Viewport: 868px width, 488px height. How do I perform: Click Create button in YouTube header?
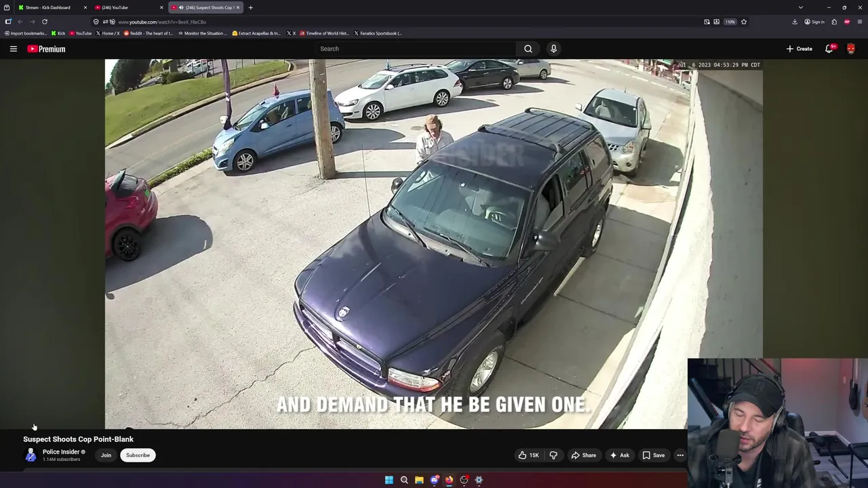800,49
